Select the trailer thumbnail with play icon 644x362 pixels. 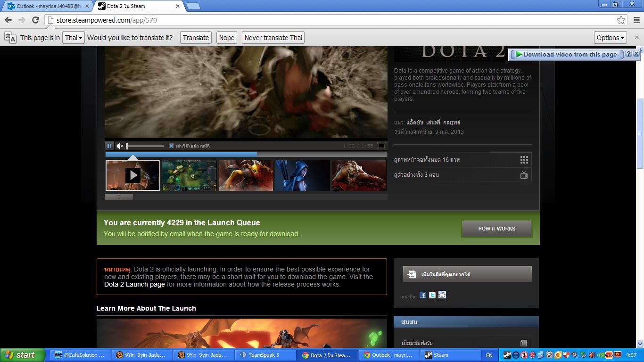pyautogui.click(x=133, y=175)
